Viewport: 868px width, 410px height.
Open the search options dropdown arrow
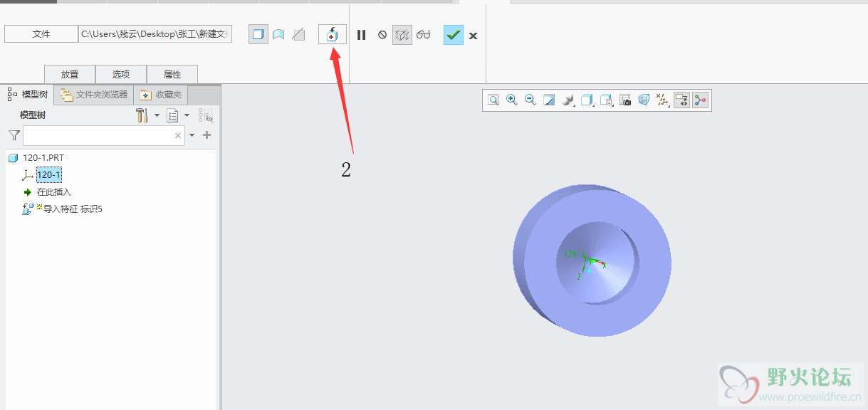192,135
